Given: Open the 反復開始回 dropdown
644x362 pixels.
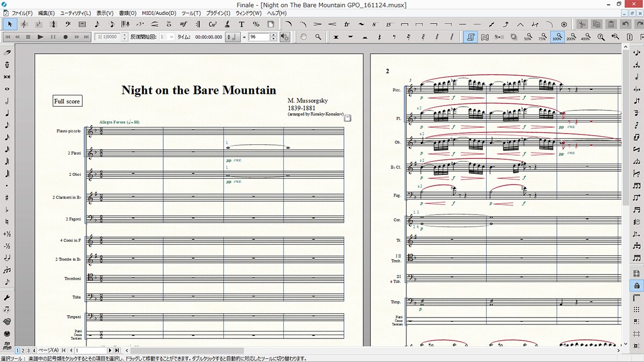Looking at the screenshot, I should pyautogui.click(x=167, y=37).
